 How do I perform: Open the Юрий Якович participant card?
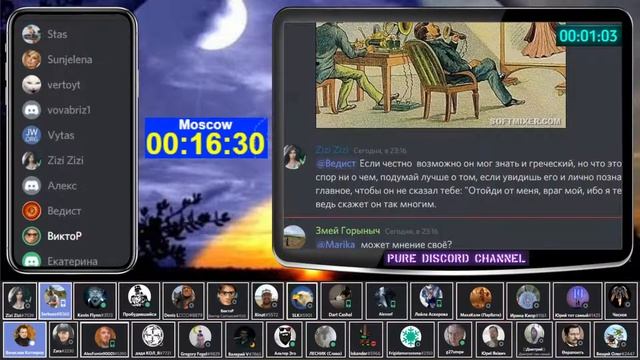(x=493, y=340)
